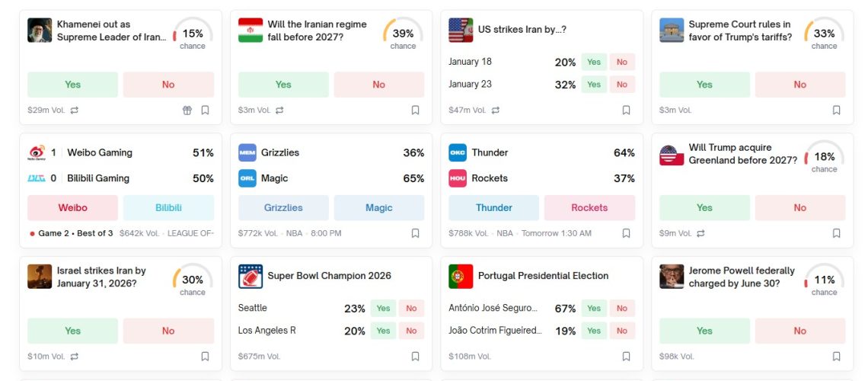Viewport: 868px width, 381px height.
Task: Save the US strikes Iran market bookmark
Action: [626, 110]
